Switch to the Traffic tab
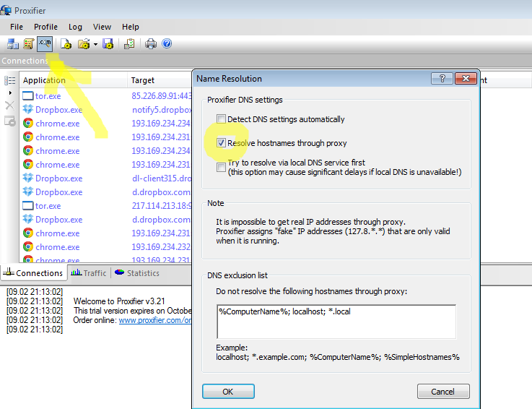 (x=88, y=273)
